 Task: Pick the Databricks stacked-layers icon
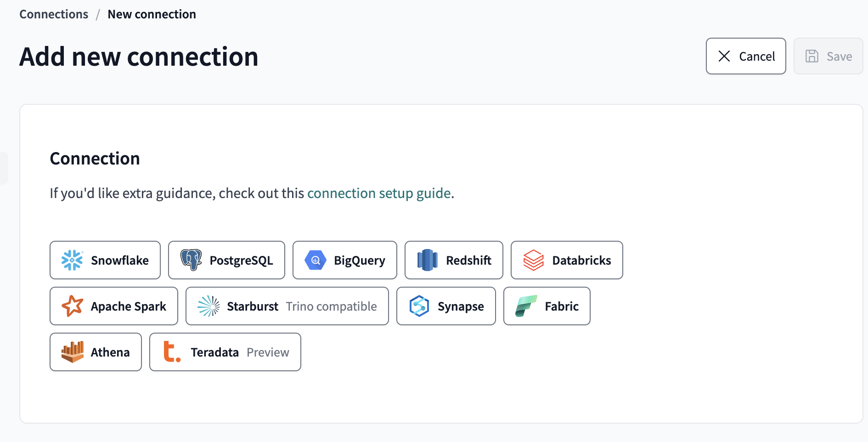coord(534,260)
